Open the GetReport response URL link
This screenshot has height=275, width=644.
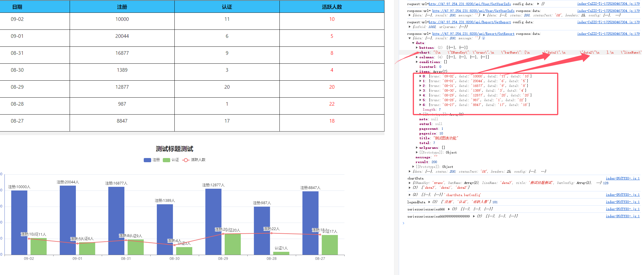tap(473, 34)
